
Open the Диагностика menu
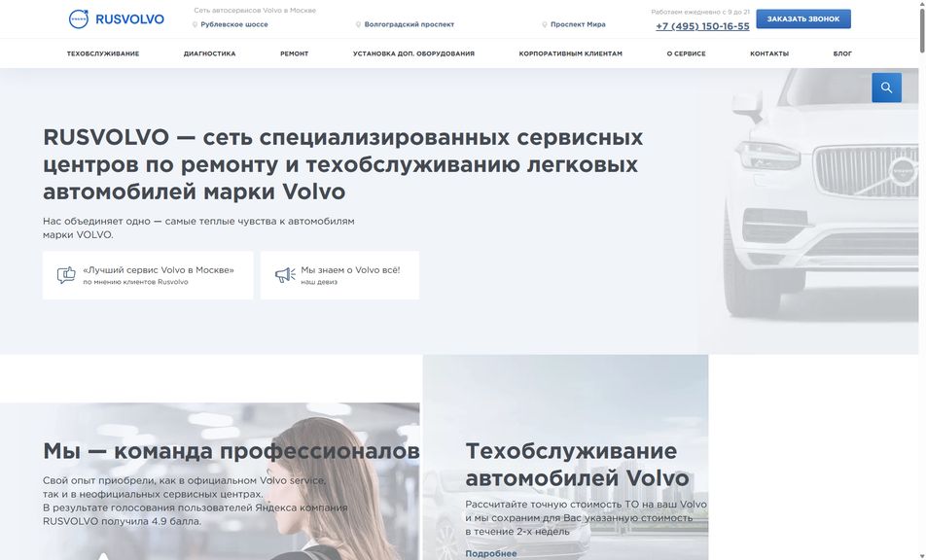point(210,53)
